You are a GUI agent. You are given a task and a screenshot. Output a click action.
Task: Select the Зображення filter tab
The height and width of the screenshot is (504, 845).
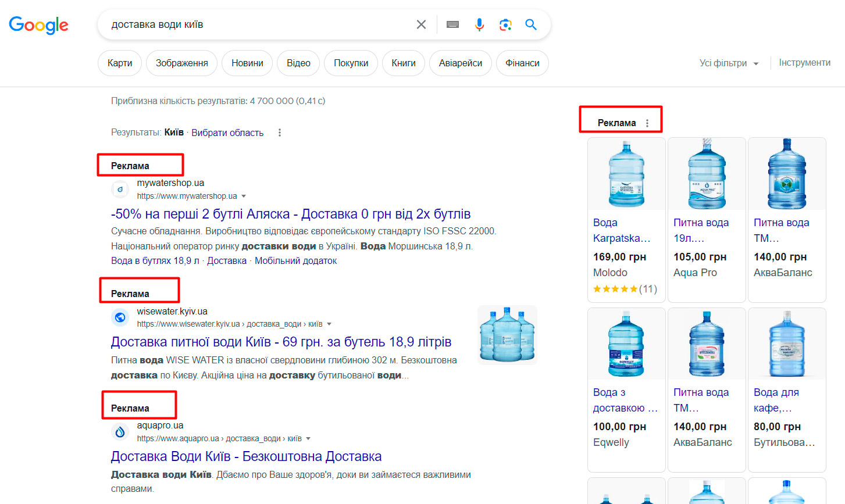pyautogui.click(x=181, y=63)
